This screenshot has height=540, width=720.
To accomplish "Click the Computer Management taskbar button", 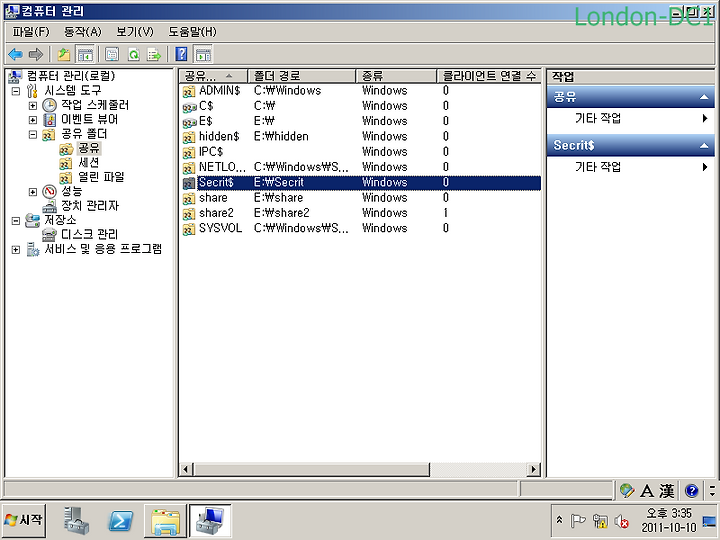I will point(210,521).
